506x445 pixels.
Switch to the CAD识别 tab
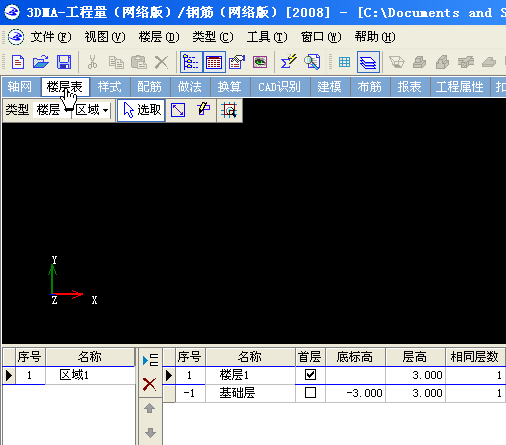click(279, 87)
